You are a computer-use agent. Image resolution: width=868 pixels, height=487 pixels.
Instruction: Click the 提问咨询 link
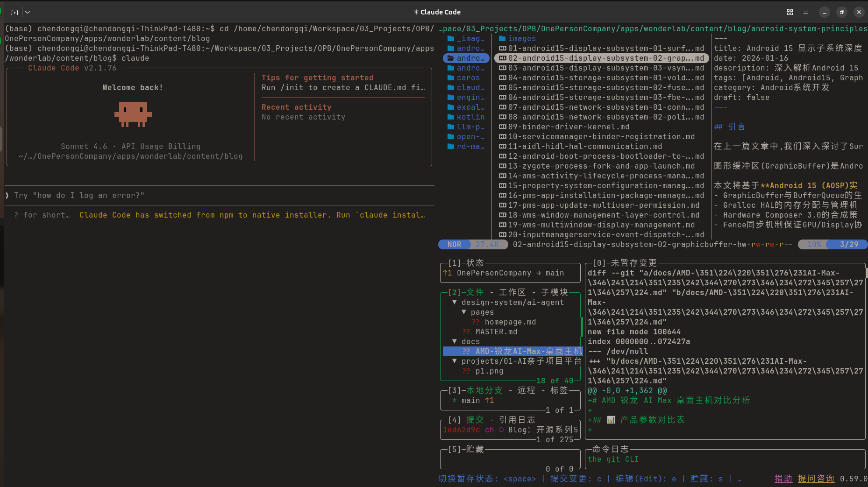816,479
